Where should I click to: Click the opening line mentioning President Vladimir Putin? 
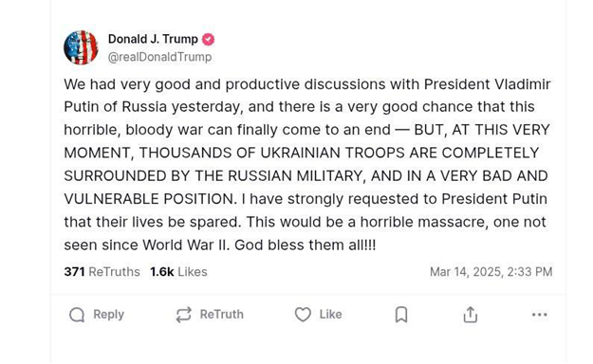[x=307, y=84]
